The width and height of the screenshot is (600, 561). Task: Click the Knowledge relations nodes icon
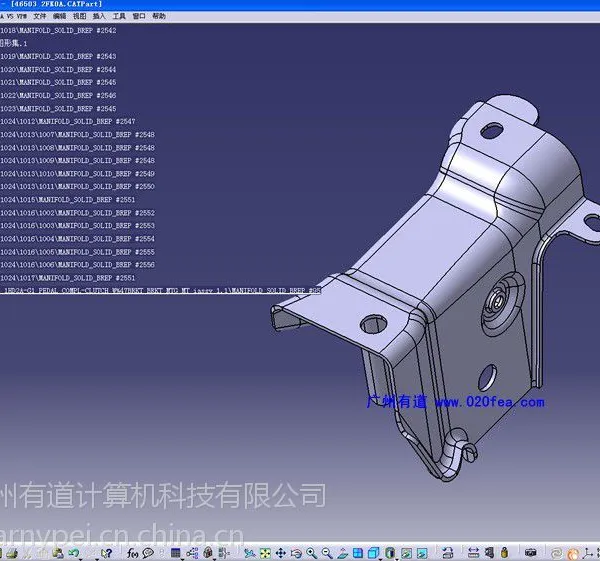coord(192,553)
